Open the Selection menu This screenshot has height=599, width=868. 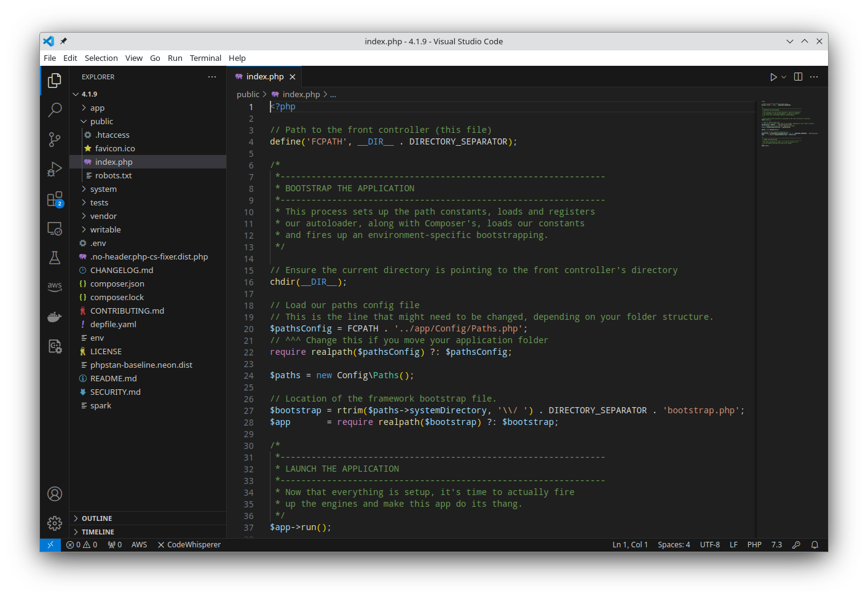point(101,58)
